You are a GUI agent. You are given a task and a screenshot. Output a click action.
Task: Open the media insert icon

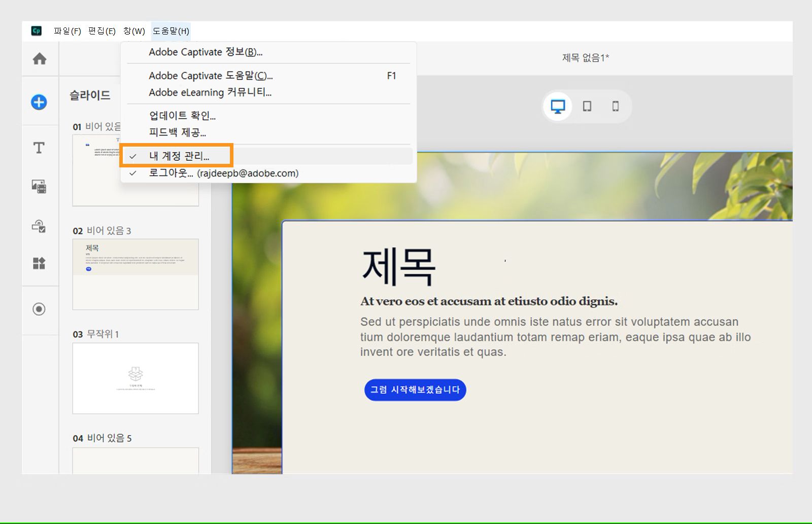click(x=39, y=186)
